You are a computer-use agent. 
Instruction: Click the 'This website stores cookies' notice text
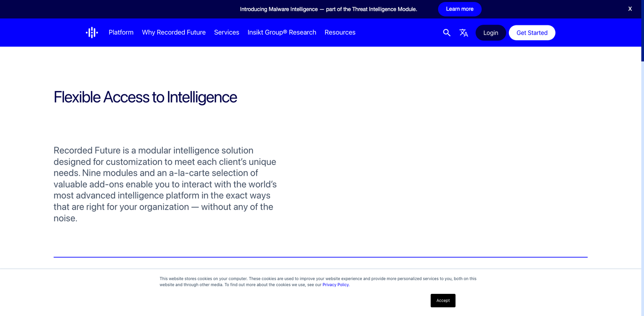[x=318, y=281]
